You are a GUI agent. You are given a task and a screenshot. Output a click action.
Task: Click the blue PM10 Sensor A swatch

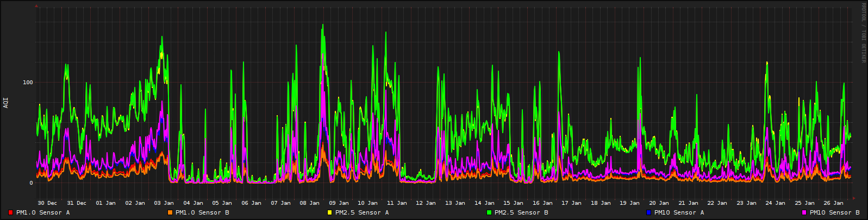(648, 212)
